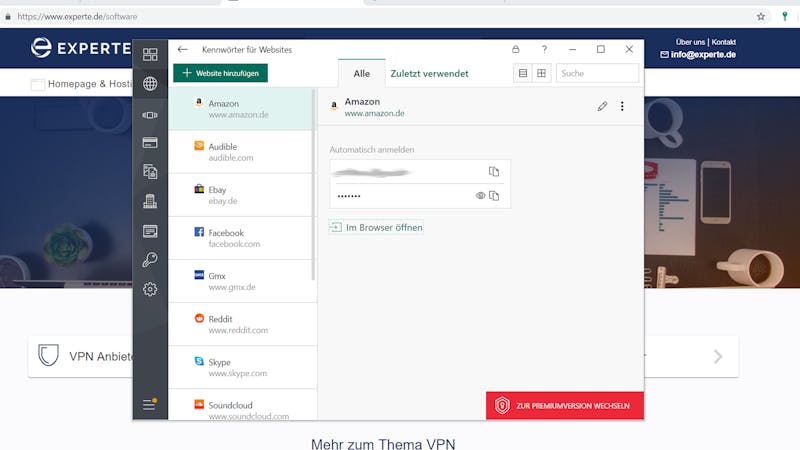
Task: Open the password key sidebar icon
Action: click(x=150, y=260)
